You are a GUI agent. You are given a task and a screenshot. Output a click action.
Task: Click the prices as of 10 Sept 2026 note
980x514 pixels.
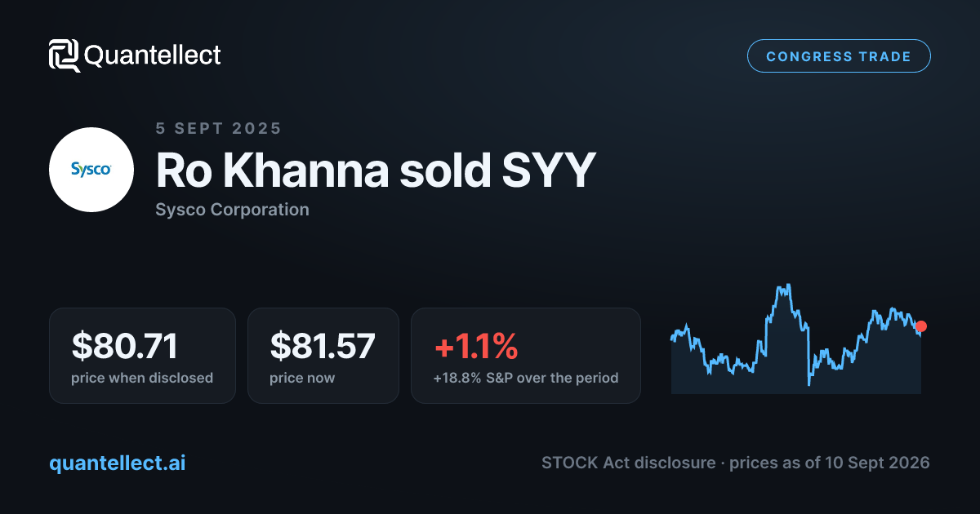(x=830, y=463)
